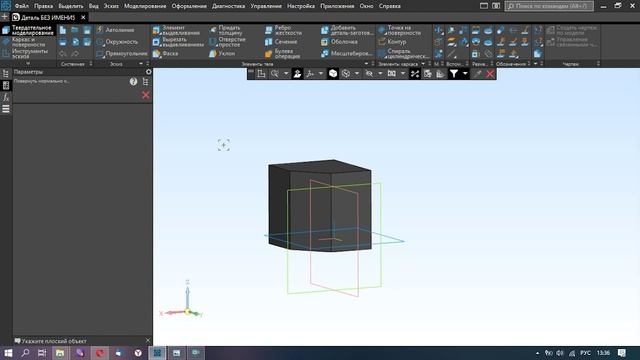The image size is (640, 360).
Task: Click the gear icon of the Parameters panel
Action: tap(149, 72)
